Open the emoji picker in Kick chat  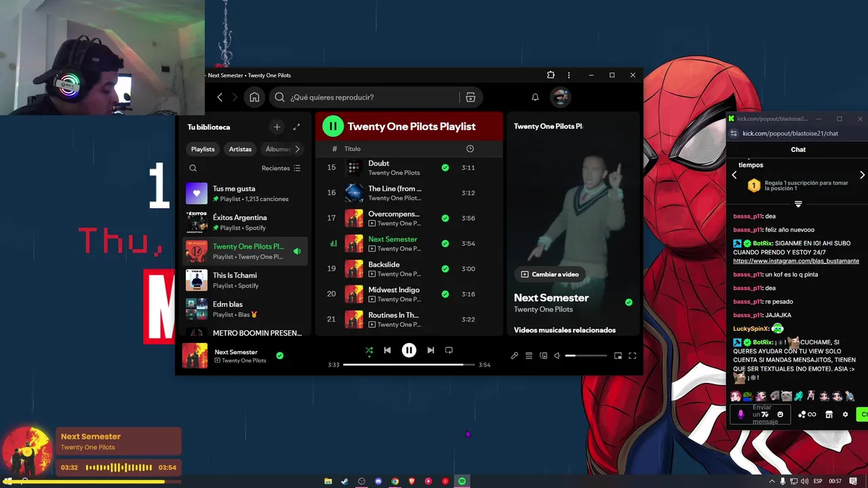(780, 414)
